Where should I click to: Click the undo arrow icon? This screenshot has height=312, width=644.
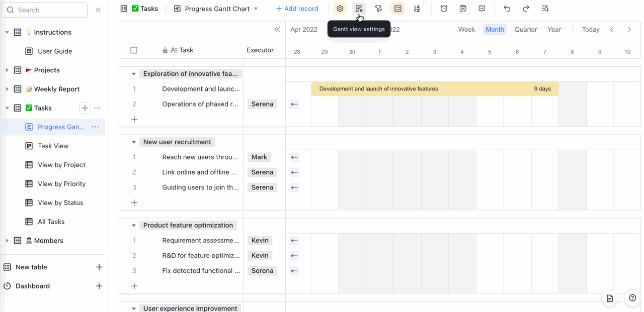tap(507, 9)
